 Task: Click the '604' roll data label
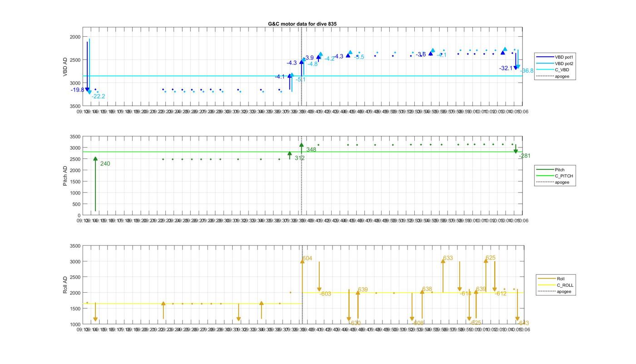pyautogui.click(x=307, y=258)
